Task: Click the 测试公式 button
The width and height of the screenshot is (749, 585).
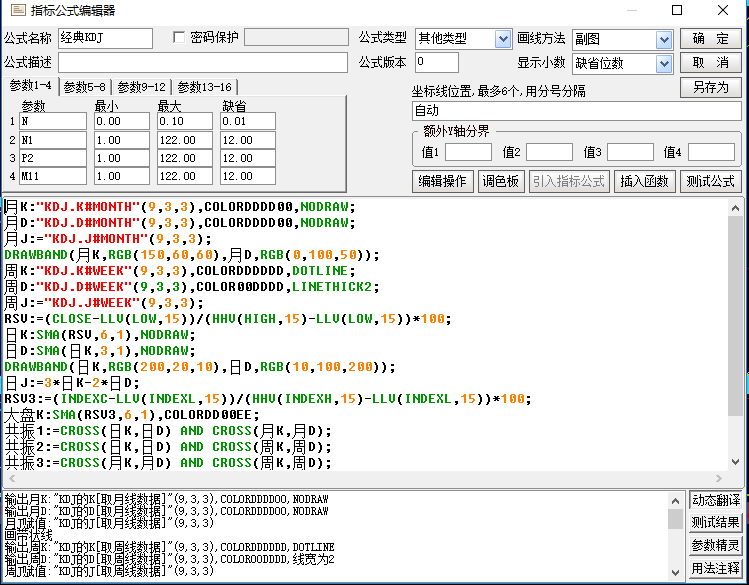Action: [x=711, y=181]
